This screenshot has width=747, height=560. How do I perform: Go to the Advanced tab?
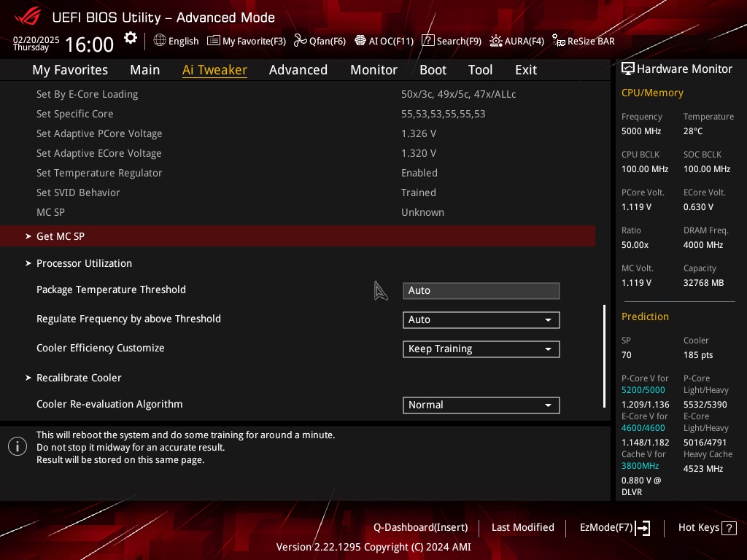point(298,69)
